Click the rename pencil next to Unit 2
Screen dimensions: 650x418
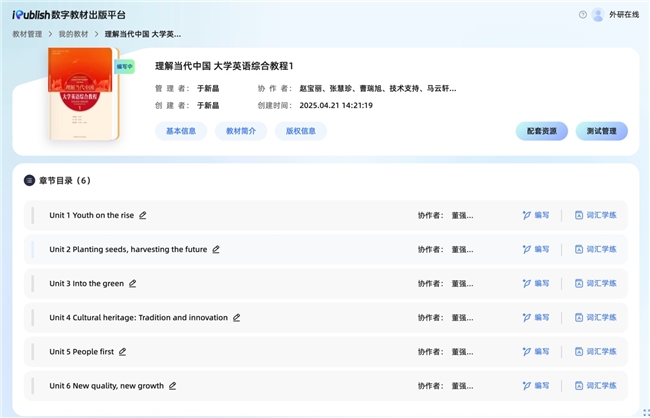(x=216, y=249)
